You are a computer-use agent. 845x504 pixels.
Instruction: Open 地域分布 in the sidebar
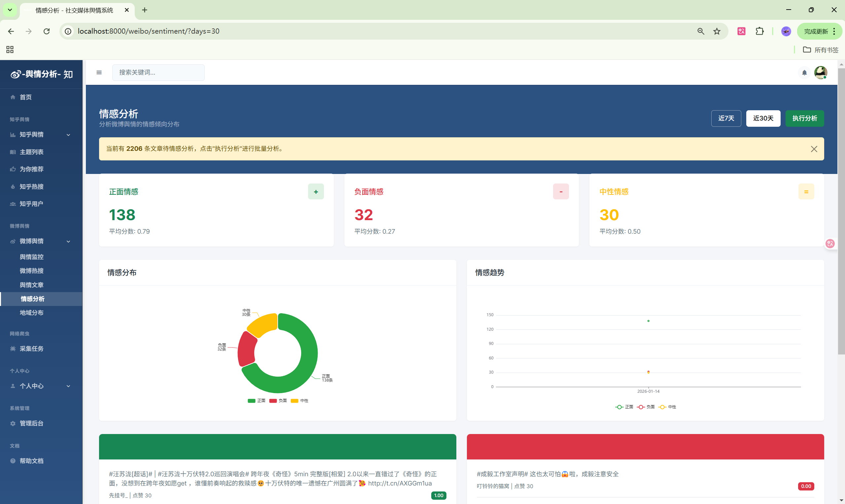[x=32, y=313]
